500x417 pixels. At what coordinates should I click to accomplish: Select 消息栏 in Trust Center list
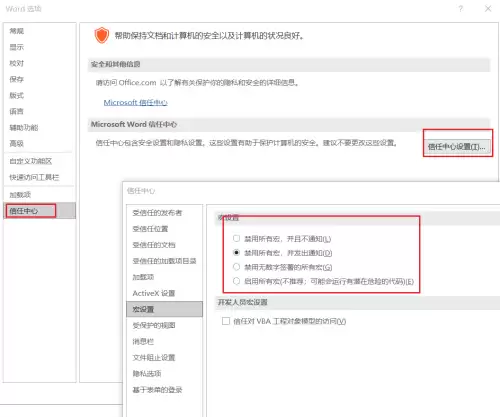click(x=143, y=341)
